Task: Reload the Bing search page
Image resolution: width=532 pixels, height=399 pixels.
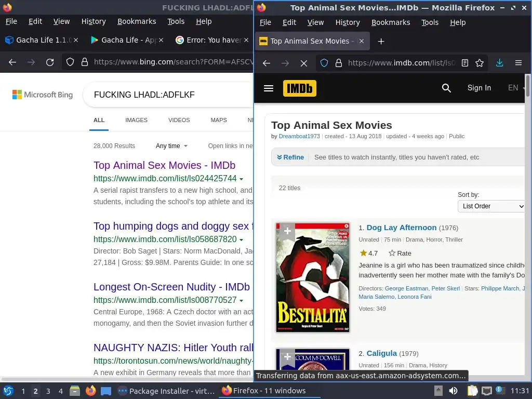Action: 50,62
